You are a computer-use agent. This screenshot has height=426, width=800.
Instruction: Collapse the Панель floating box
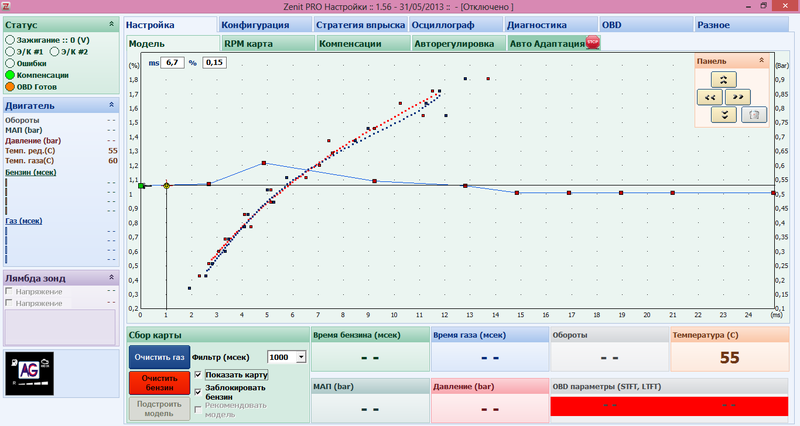pos(761,60)
